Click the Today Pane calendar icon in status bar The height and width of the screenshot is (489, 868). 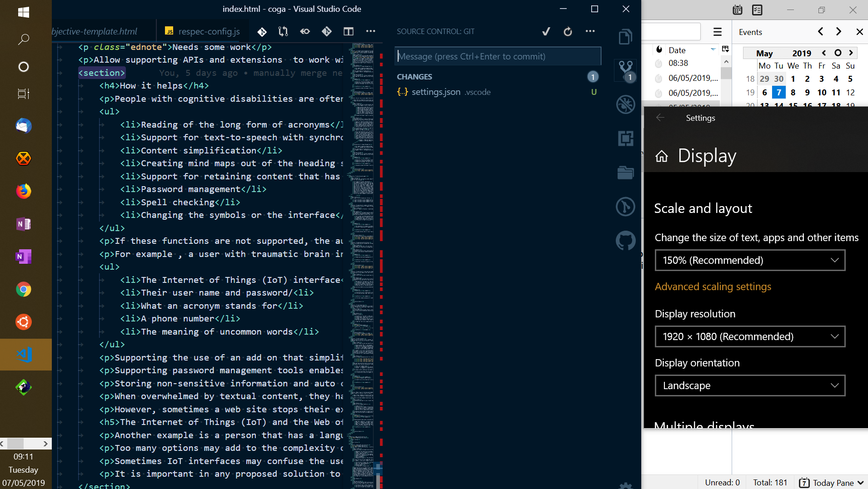click(804, 483)
